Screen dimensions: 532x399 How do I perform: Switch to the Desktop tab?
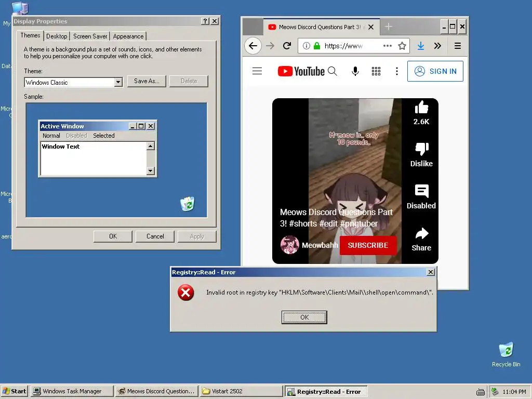57,36
